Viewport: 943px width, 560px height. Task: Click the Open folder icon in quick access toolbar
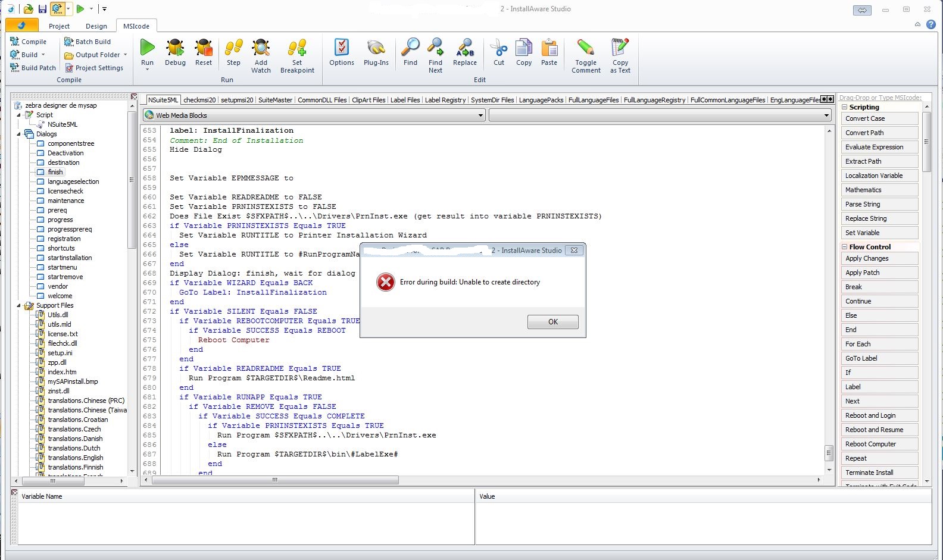point(28,9)
